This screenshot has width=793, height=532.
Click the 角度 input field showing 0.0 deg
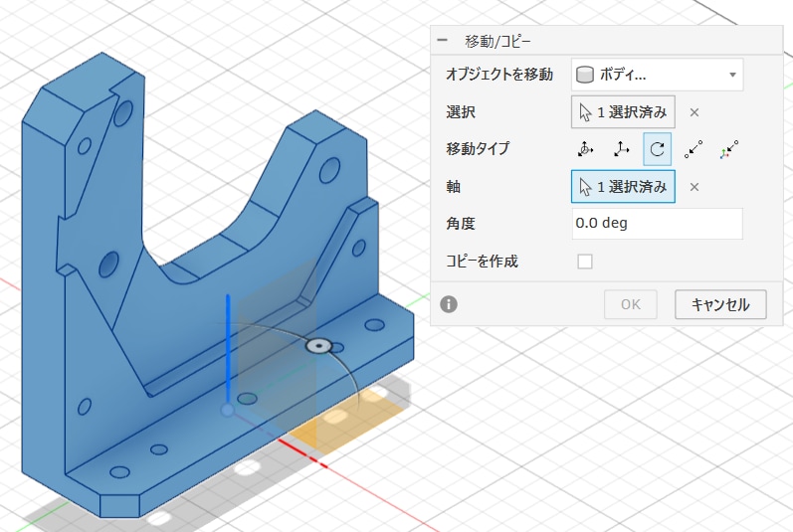click(x=657, y=224)
